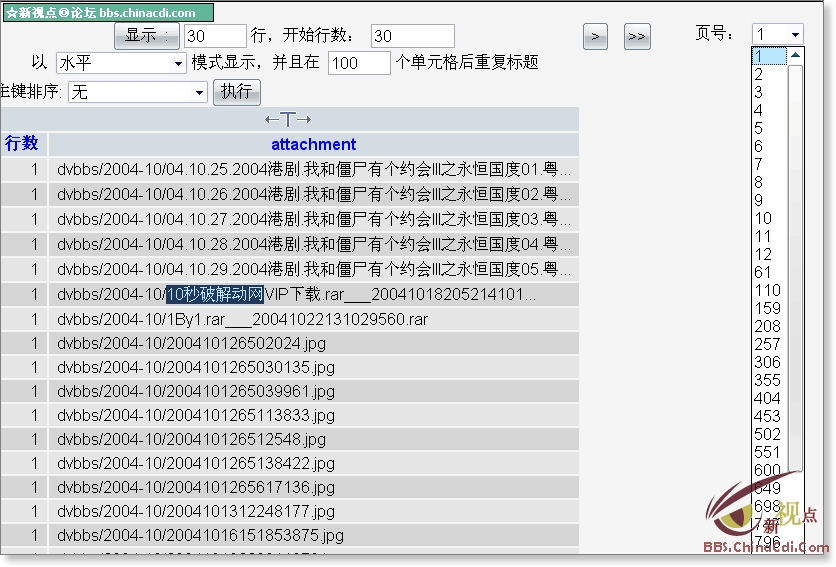Screen dimensions: 836x567
Task: Select page 502 in the dropdown list
Action: click(x=767, y=434)
